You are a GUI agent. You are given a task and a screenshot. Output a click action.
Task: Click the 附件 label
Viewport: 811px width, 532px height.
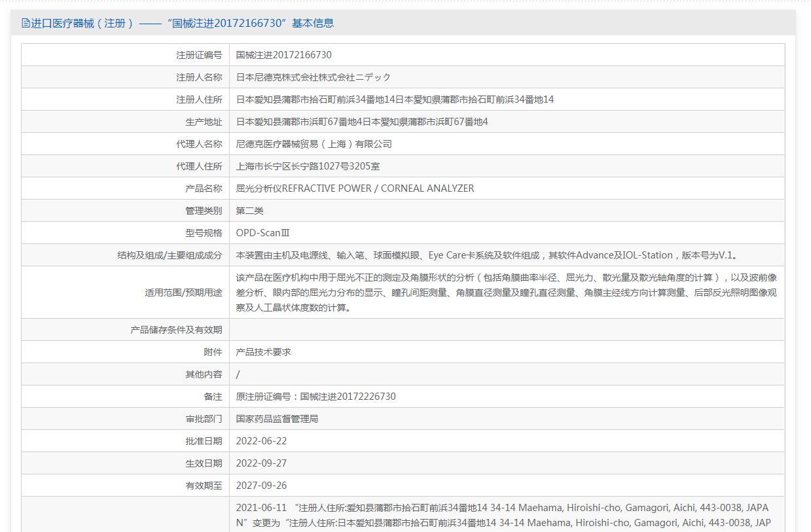click(213, 352)
